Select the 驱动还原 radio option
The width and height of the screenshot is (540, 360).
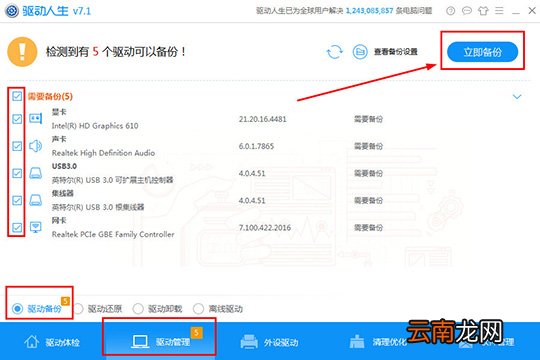coord(78,309)
